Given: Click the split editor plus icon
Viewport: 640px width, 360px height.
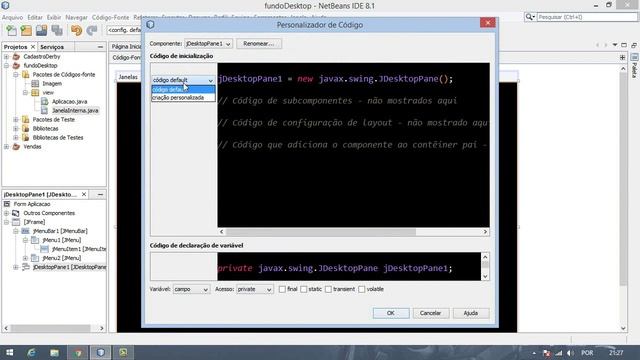Looking at the screenshot, I should (x=622, y=58).
